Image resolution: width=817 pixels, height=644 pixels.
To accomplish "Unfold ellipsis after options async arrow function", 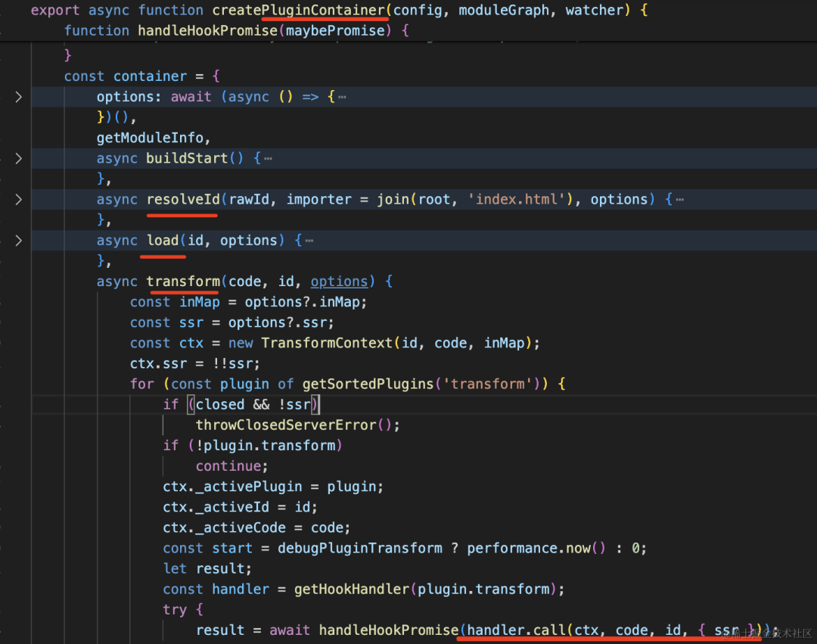I will [342, 97].
